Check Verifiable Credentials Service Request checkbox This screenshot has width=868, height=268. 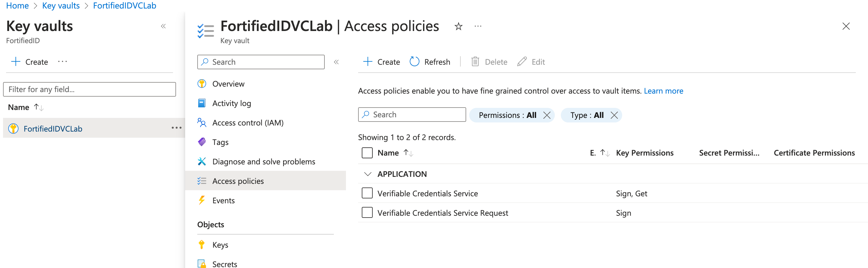pos(367,213)
